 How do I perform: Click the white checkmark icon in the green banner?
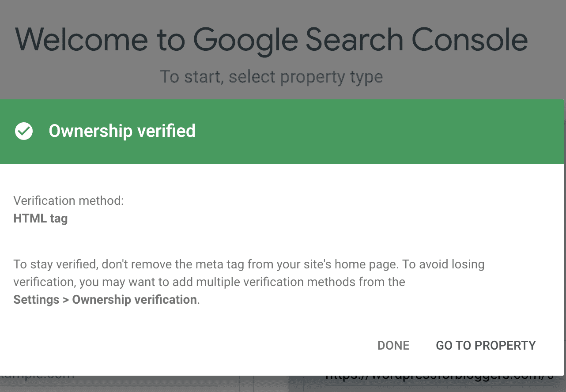click(x=23, y=131)
